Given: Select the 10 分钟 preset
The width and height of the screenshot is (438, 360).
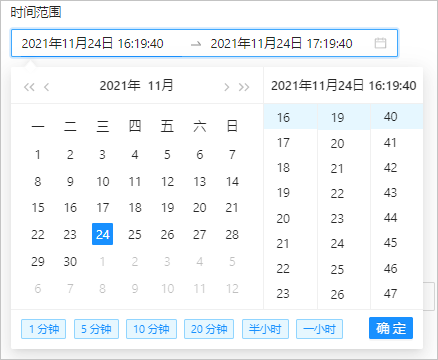Looking at the screenshot, I should coord(151,329).
